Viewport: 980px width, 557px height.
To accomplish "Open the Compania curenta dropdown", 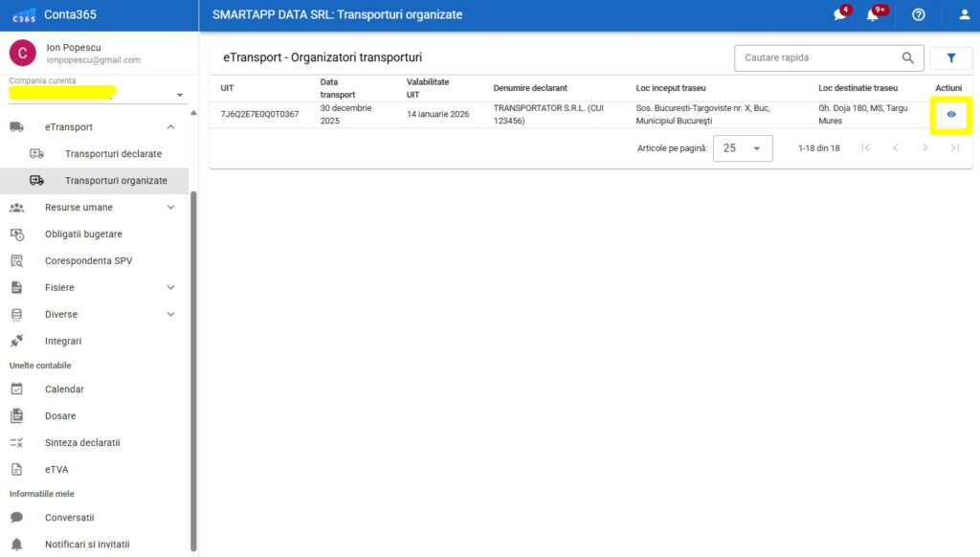I will click(180, 96).
